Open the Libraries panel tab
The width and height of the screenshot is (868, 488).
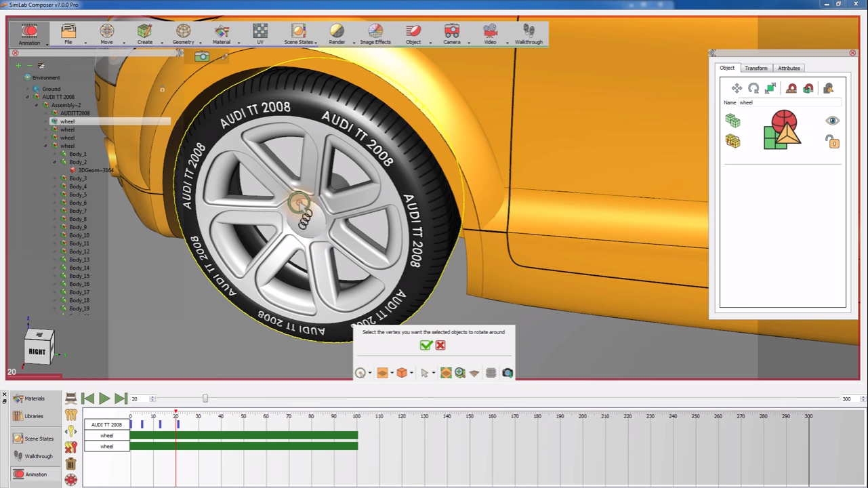pos(29,416)
